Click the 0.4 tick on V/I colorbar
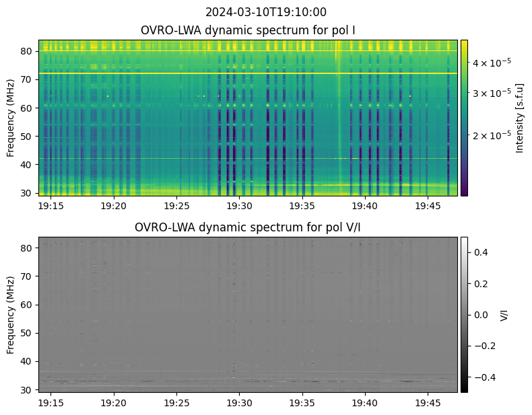 tap(479, 252)
